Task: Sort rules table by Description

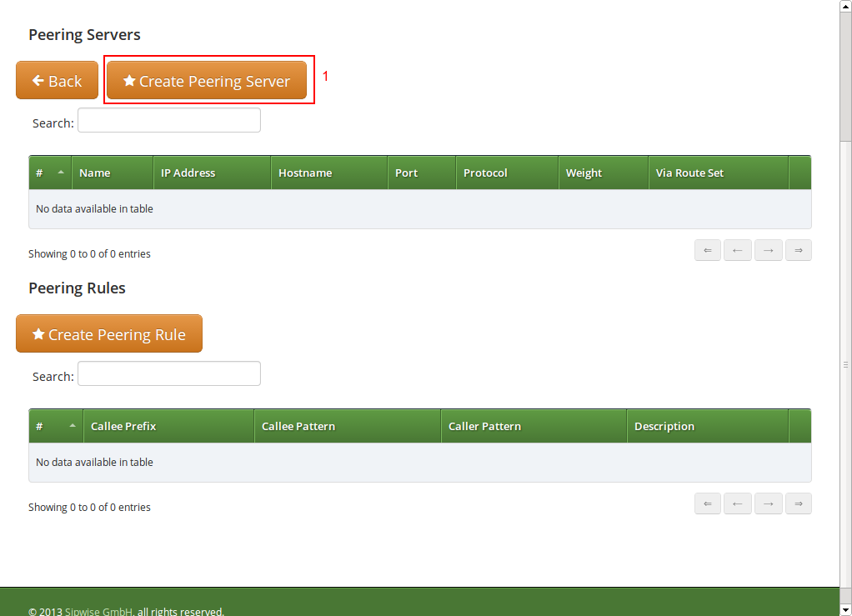Action: click(708, 426)
